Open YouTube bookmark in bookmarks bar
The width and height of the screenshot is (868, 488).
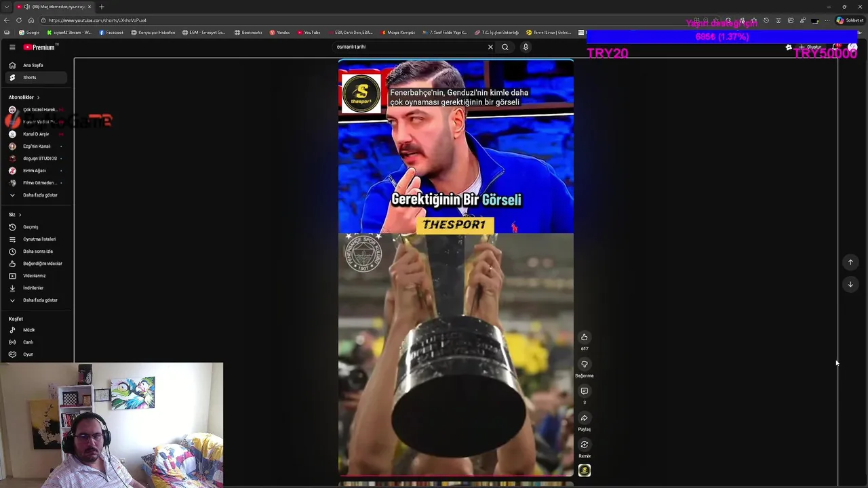coord(309,33)
